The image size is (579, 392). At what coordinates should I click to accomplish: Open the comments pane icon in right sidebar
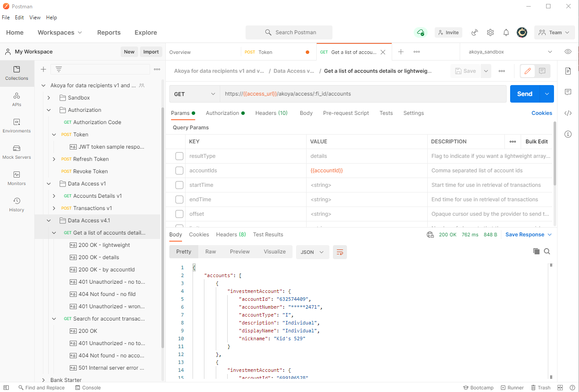[x=568, y=92]
